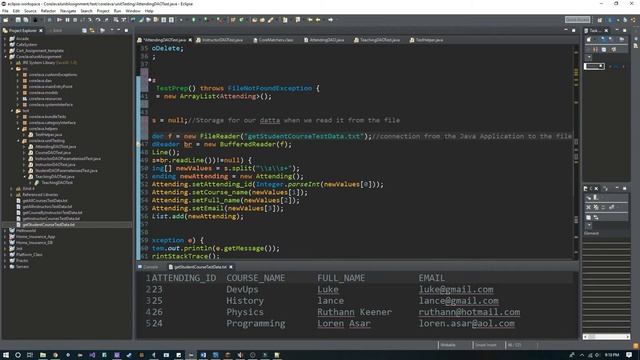Select getStudentCourseTestData.txt in Project Explorer
Screen dimensions: 640x360
[x=49, y=224]
